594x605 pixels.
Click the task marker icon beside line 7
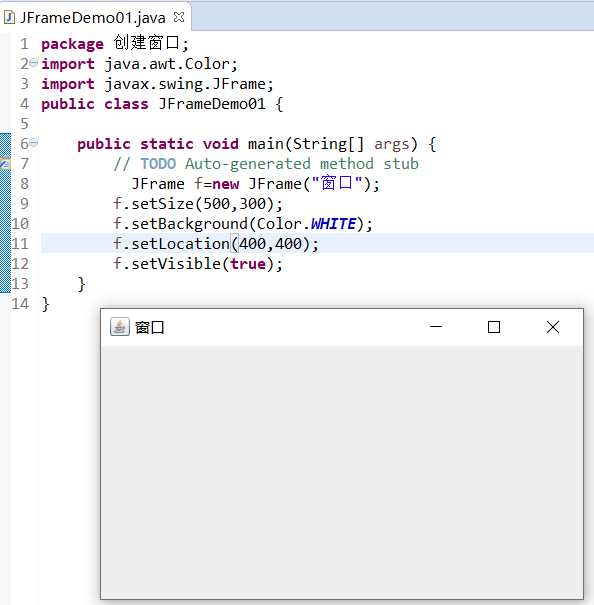(x=5, y=164)
